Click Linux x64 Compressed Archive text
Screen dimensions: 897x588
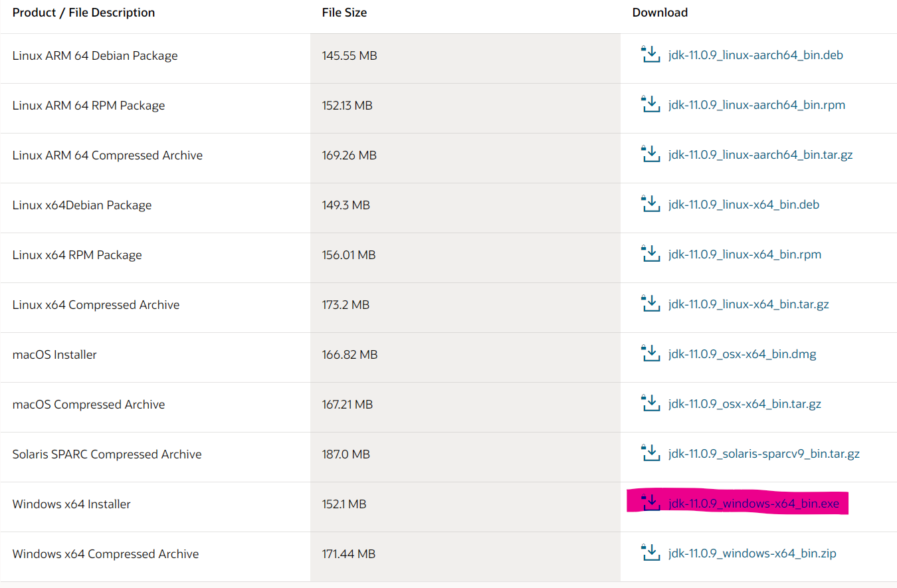point(96,305)
